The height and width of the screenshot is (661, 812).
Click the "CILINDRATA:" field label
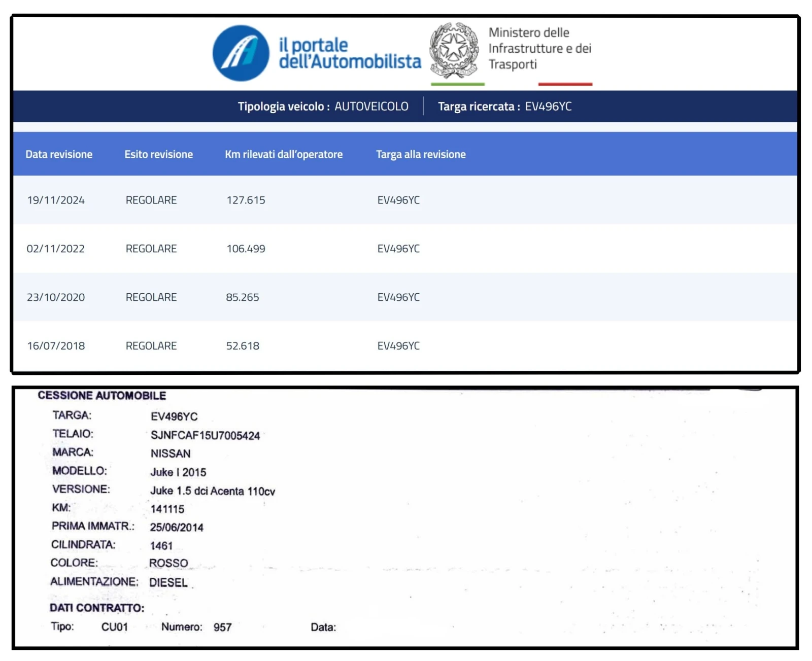(x=83, y=545)
